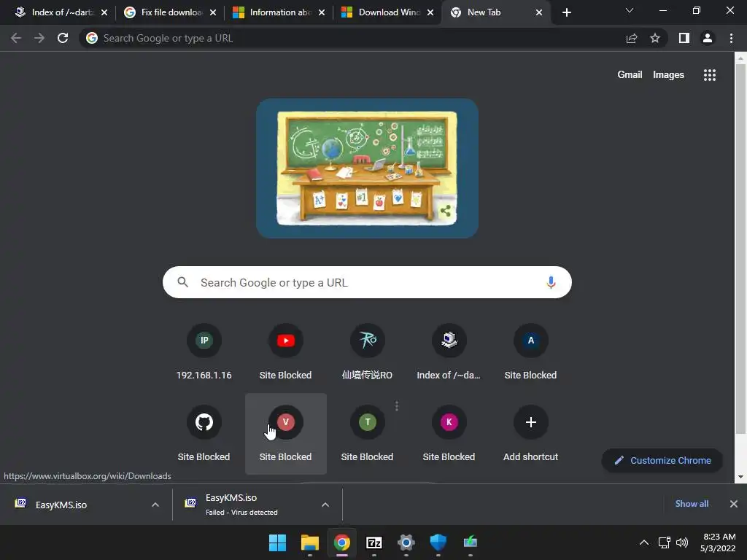Click the Chrome icon in the taskbar
Image resolution: width=747 pixels, height=560 pixels.
(341, 542)
